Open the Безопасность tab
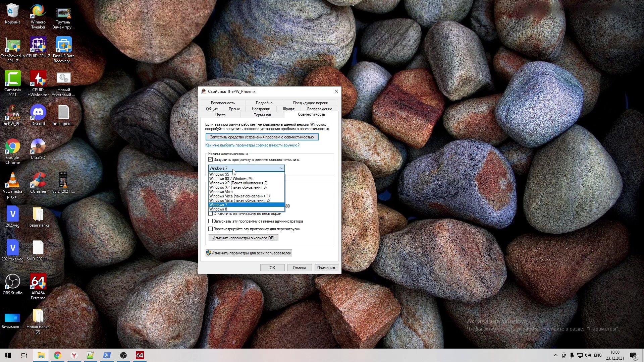 coord(223,103)
